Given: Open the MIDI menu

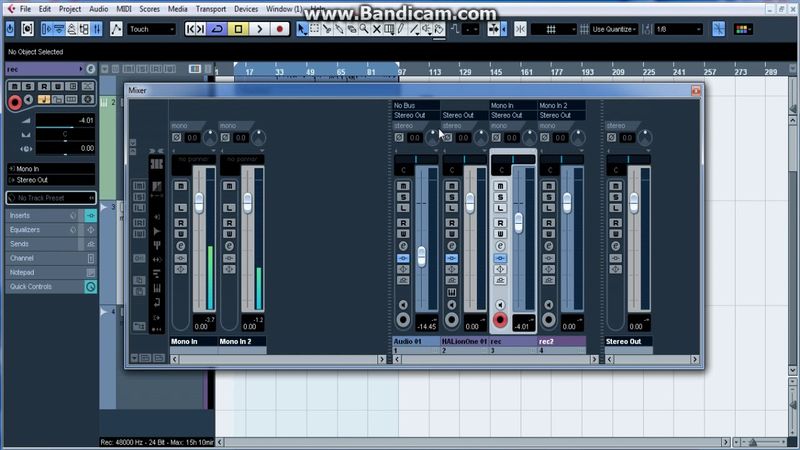Looking at the screenshot, I should [x=123, y=9].
